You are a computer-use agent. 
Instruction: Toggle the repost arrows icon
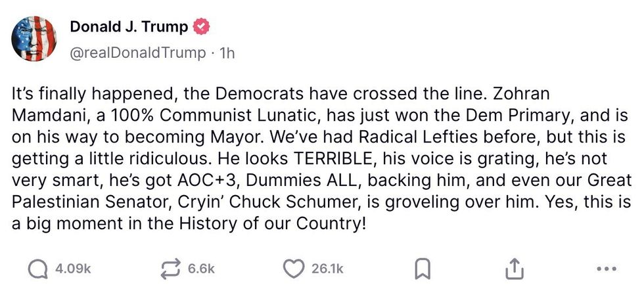(171, 268)
